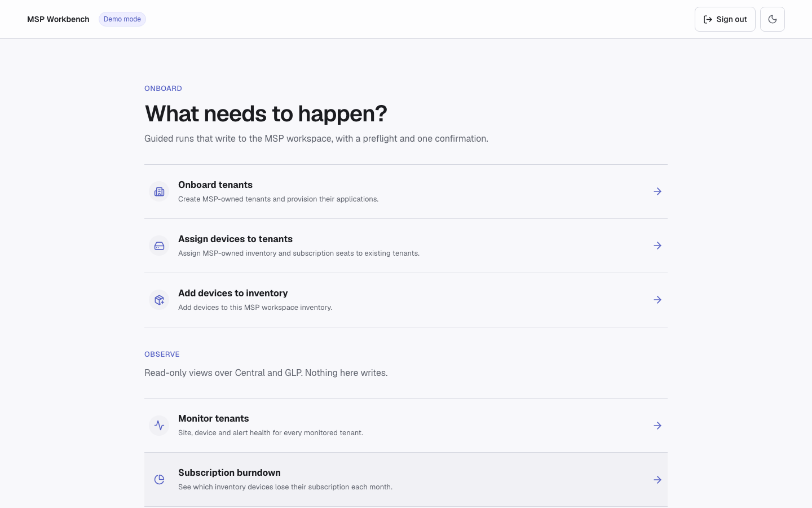This screenshot has width=812, height=508.
Task: Click 'Assign MSP-owned inventory' description text
Action: [x=299, y=253]
